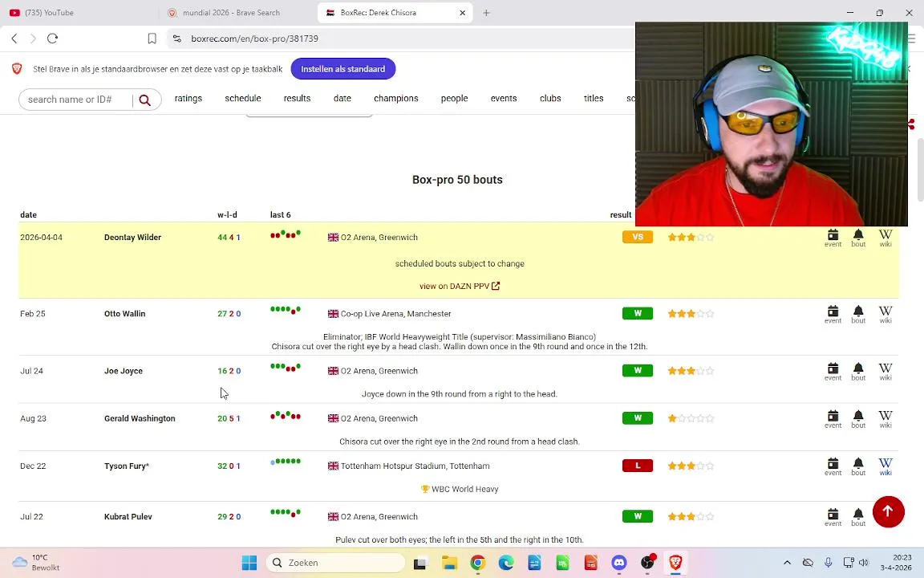924x578 pixels.
Task: Click the BoxRec search magnifier icon
Action: pos(145,100)
